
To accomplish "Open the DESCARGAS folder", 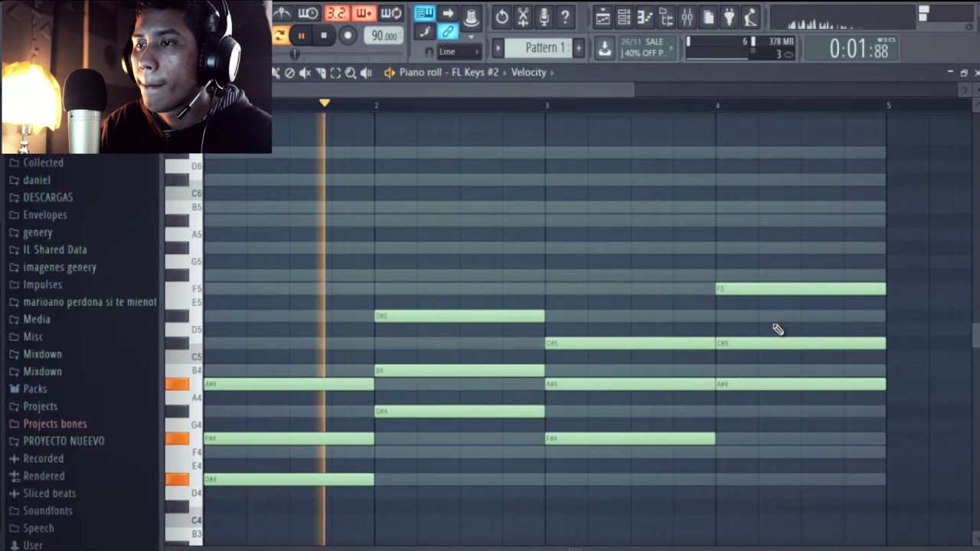I will (x=47, y=197).
